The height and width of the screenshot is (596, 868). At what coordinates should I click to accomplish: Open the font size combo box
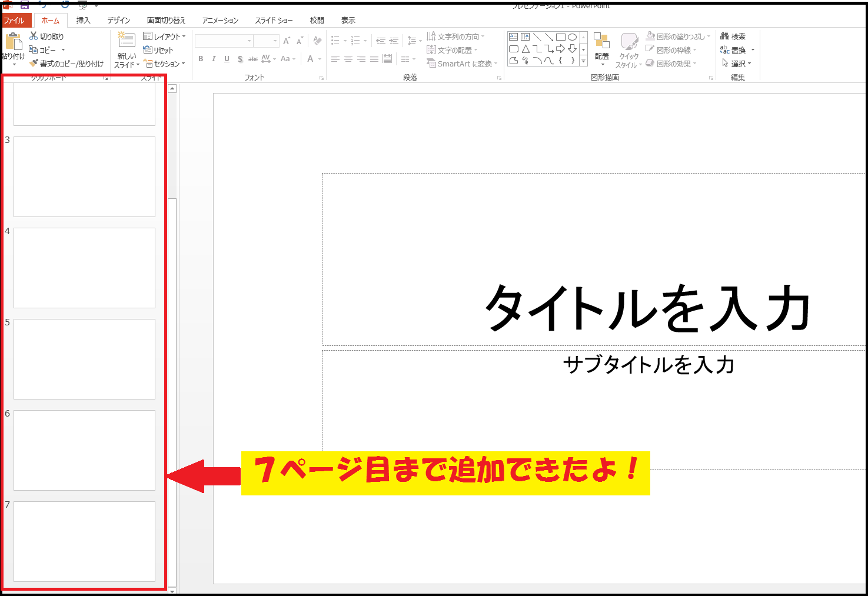(x=266, y=41)
